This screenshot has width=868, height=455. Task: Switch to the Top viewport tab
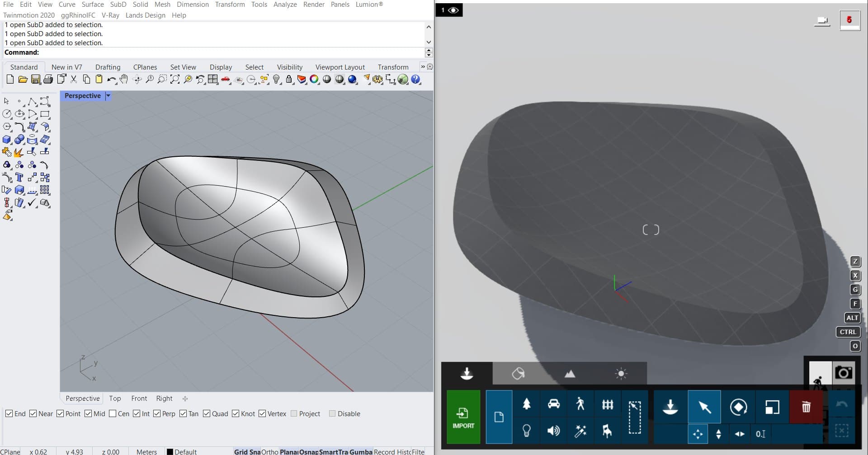tap(115, 399)
